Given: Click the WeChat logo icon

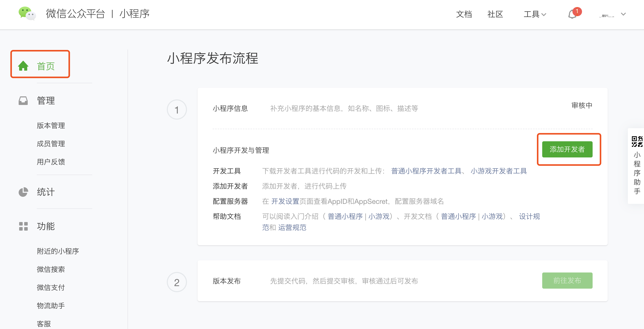Looking at the screenshot, I should 27,14.
